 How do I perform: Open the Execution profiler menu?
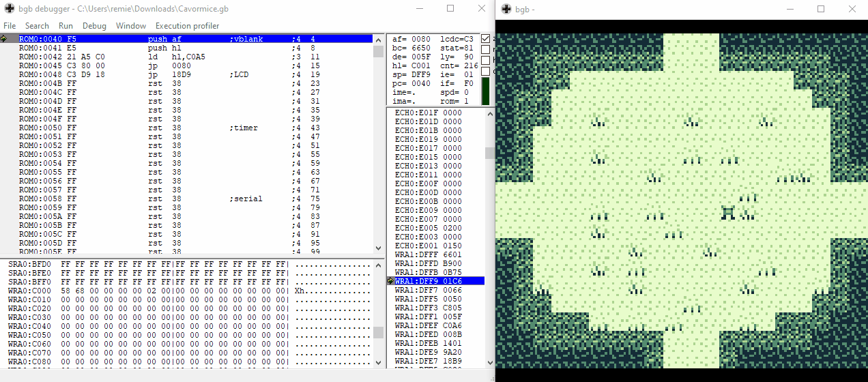tap(188, 26)
